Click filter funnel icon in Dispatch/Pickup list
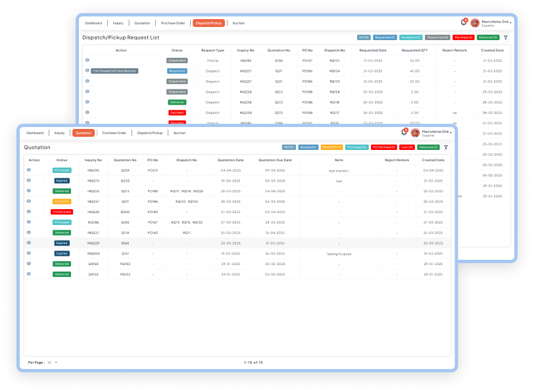 (505, 37)
